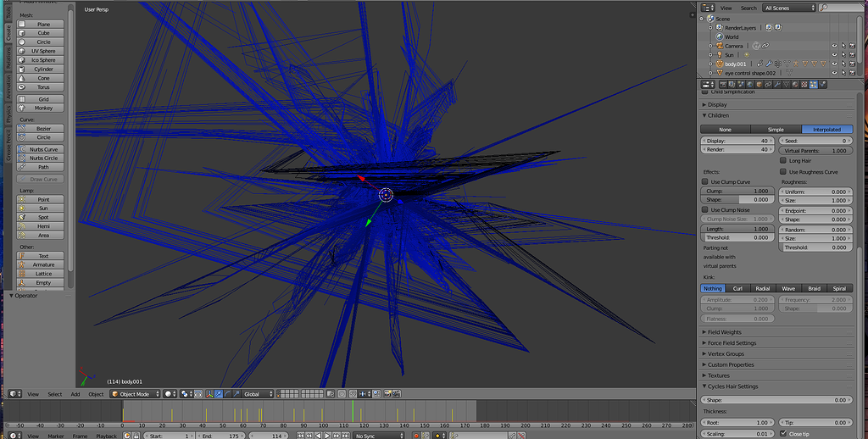Open the No Sync playback dropdown
Image resolution: width=868 pixels, height=439 pixels.
coord(379,436)
